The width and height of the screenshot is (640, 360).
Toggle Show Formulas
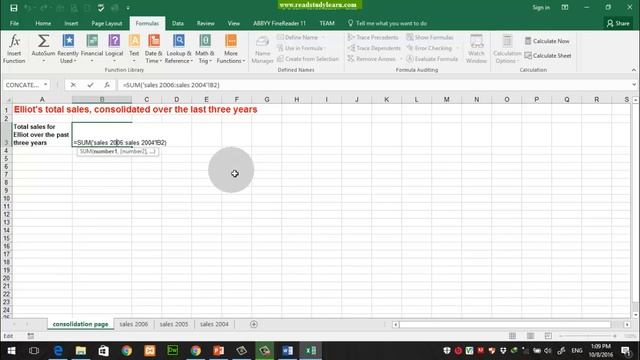point(430,38)
